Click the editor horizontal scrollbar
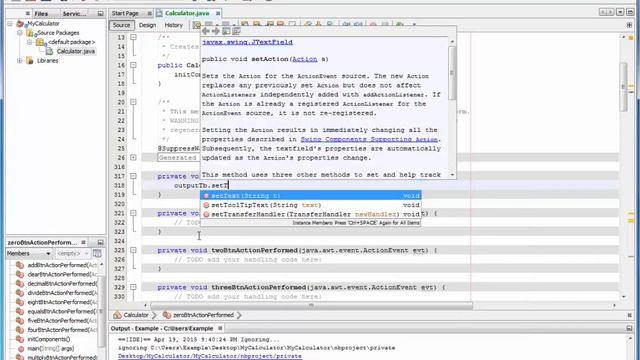This screenshot has width=640, height=360. (311, 305)
